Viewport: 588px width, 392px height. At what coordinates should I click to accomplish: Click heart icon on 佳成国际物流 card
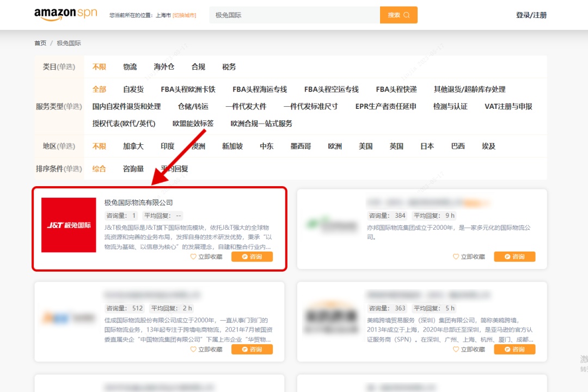pyautogui.click(x=193, y=349)
